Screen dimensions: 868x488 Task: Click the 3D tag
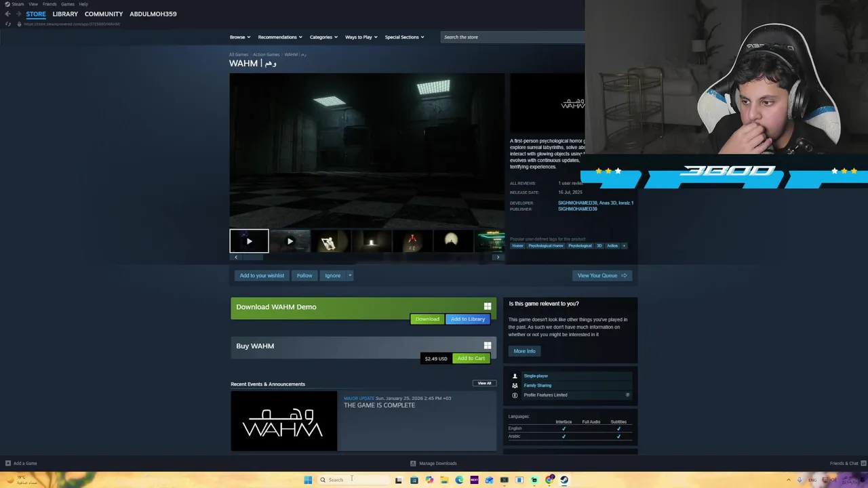(x=599, y=246)
